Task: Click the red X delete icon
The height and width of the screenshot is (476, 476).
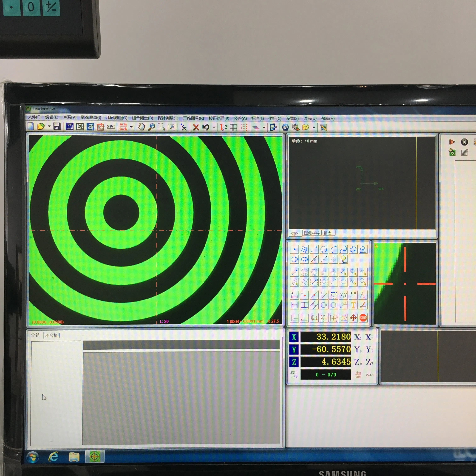Action: 196,127
